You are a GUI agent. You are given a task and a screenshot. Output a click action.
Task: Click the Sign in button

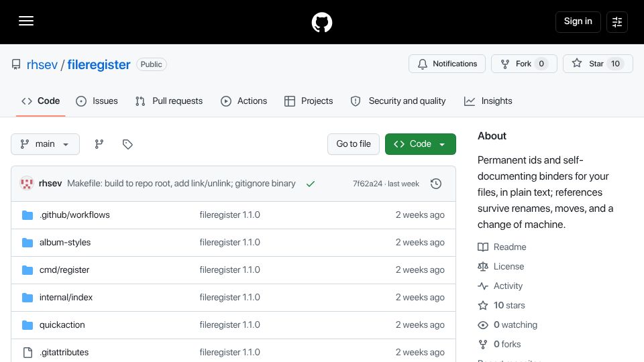click(x=578, y=21)
